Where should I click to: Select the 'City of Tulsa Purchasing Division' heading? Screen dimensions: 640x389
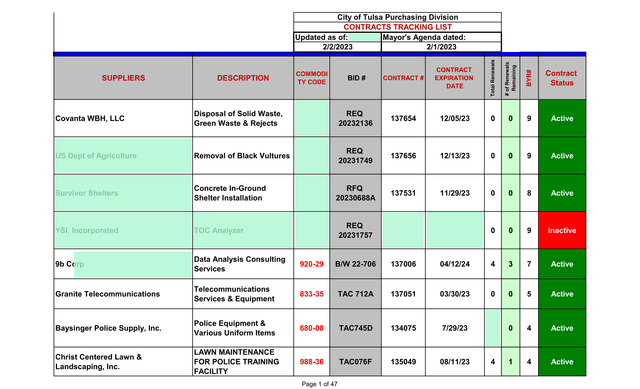pos(397,17)
